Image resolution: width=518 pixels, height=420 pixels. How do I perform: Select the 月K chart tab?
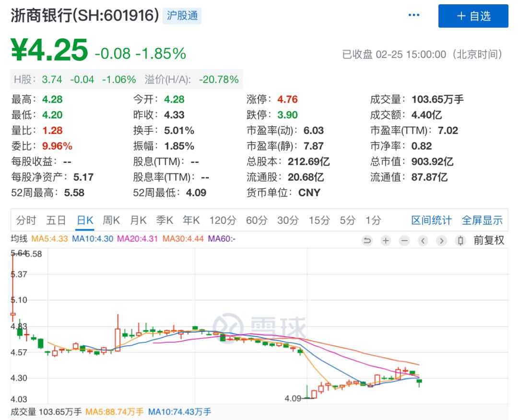pyautogui.click(x=138, y=220)
